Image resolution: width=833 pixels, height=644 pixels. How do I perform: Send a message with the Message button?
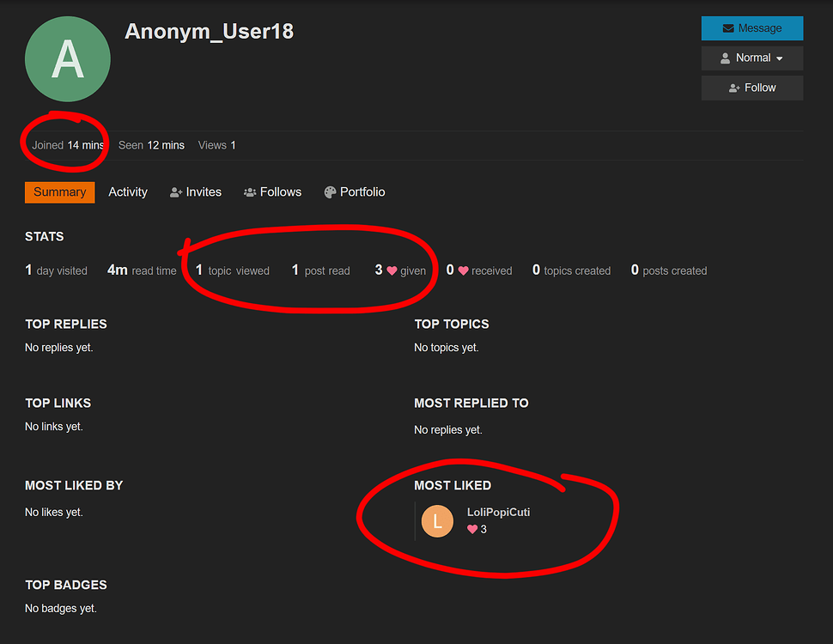[x=751, y=28]
